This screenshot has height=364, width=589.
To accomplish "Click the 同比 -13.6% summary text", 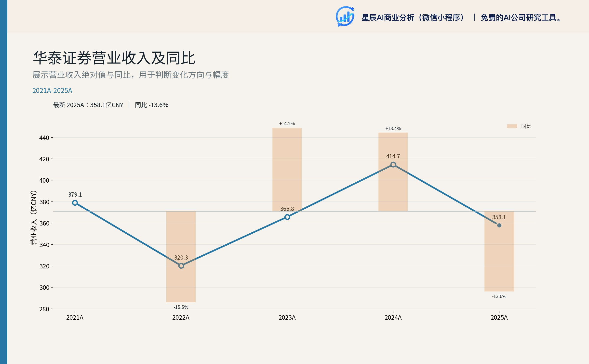I will click(151, 105).
